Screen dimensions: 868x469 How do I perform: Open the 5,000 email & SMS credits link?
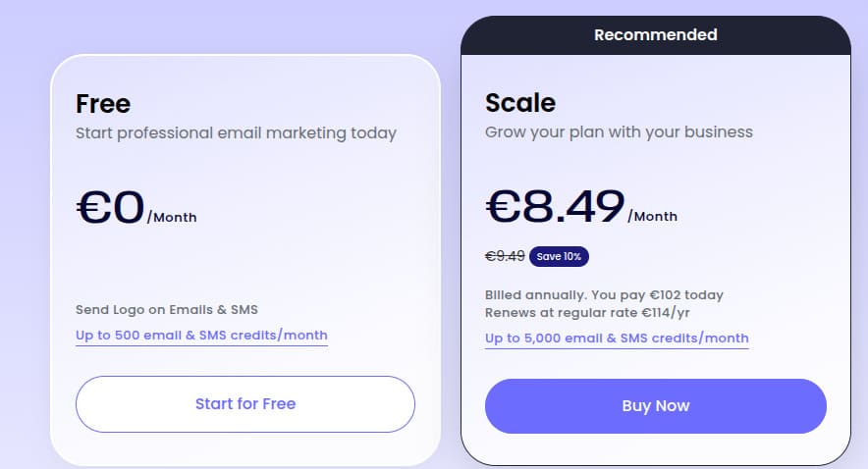point(617,339)
